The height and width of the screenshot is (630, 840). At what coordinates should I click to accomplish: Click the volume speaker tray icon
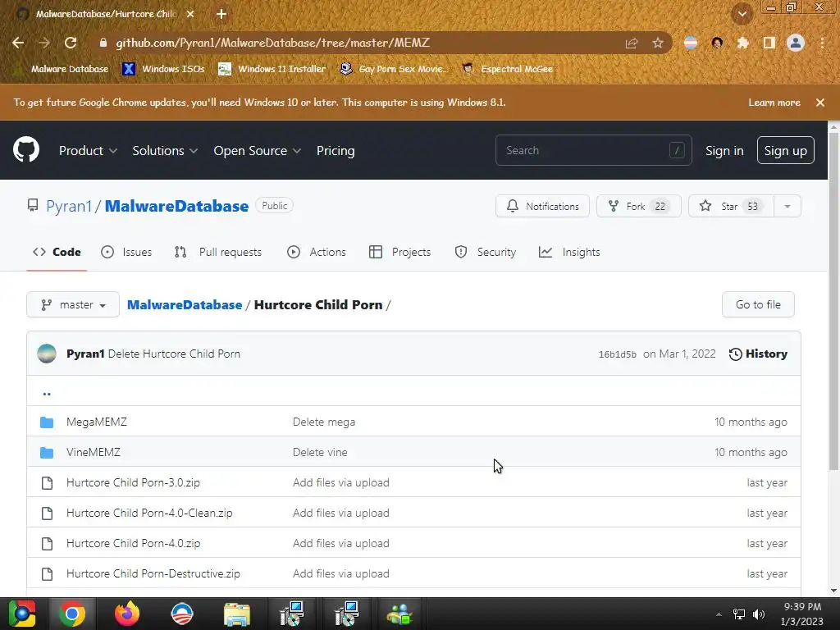point(759,614)
